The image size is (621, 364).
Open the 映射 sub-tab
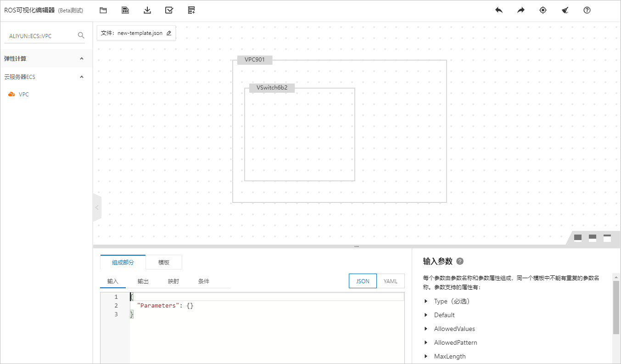tap(173, 281)
